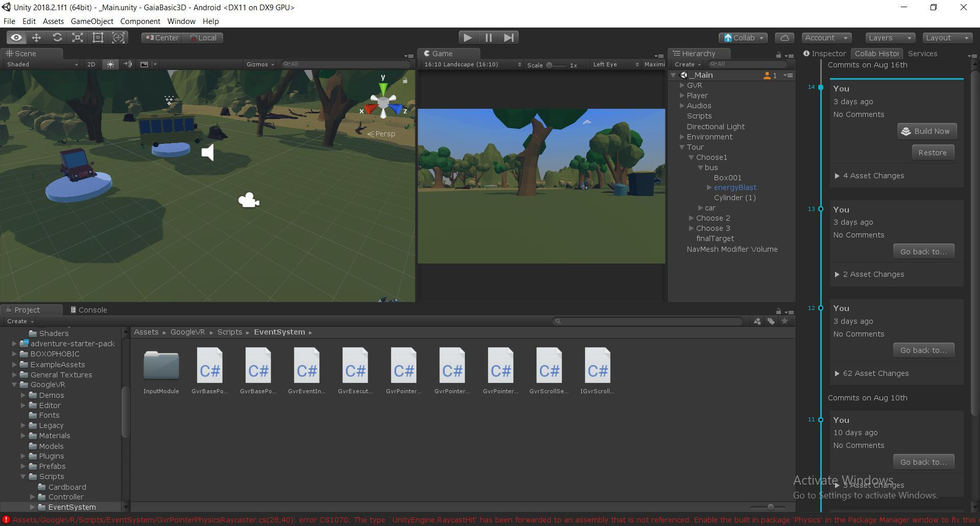Open the Collab dropdown
The height and width of the screenshot is (526, 980).
743,38
